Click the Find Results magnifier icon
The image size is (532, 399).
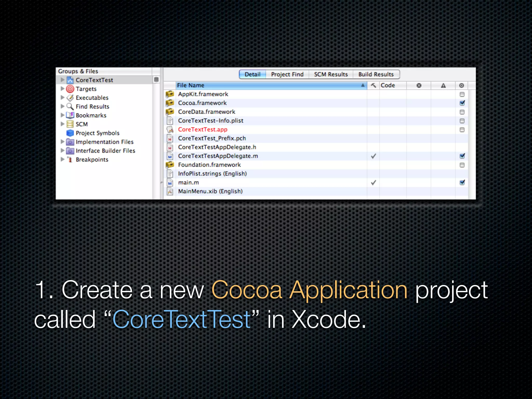70,107
